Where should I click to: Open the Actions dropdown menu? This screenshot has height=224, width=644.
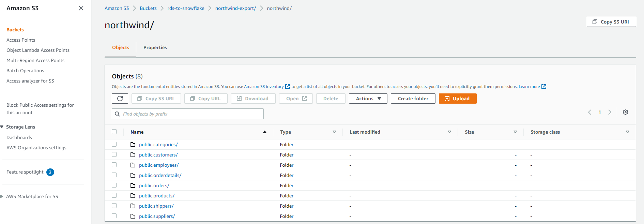click(368, 99)
